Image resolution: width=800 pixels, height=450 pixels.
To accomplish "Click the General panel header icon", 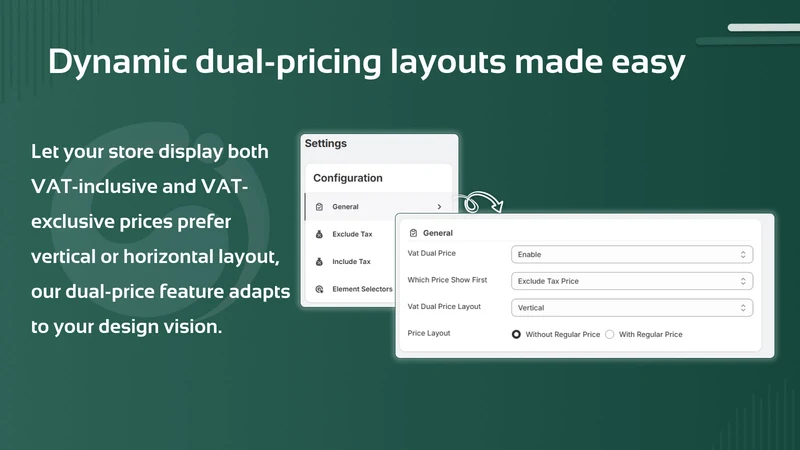I will (x=413, y=233).
